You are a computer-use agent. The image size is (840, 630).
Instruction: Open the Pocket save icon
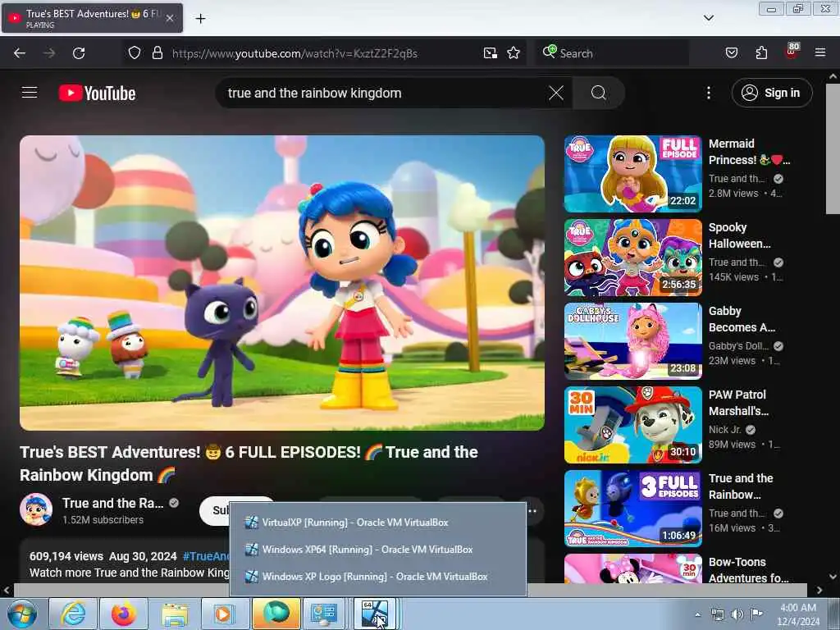(x=731, y=52)
